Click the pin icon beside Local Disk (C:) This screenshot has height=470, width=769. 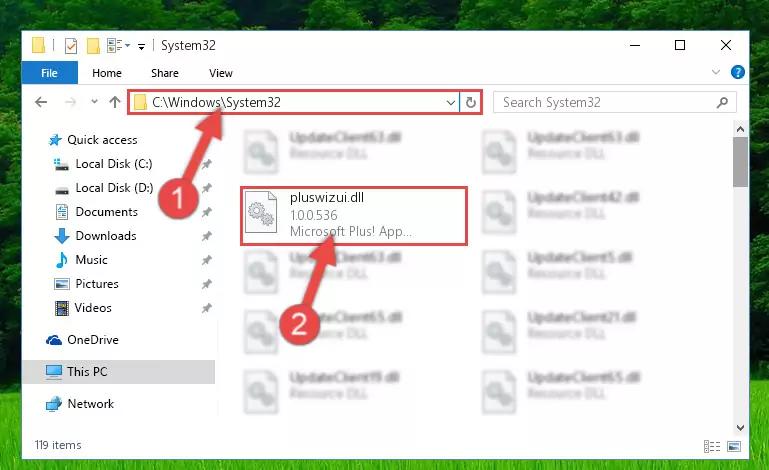tap(207, 164)
